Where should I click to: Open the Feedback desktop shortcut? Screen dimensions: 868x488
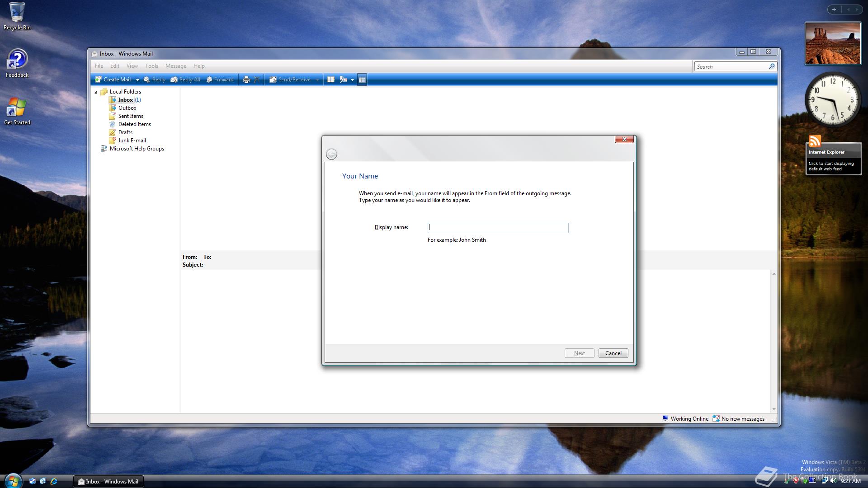17,63
